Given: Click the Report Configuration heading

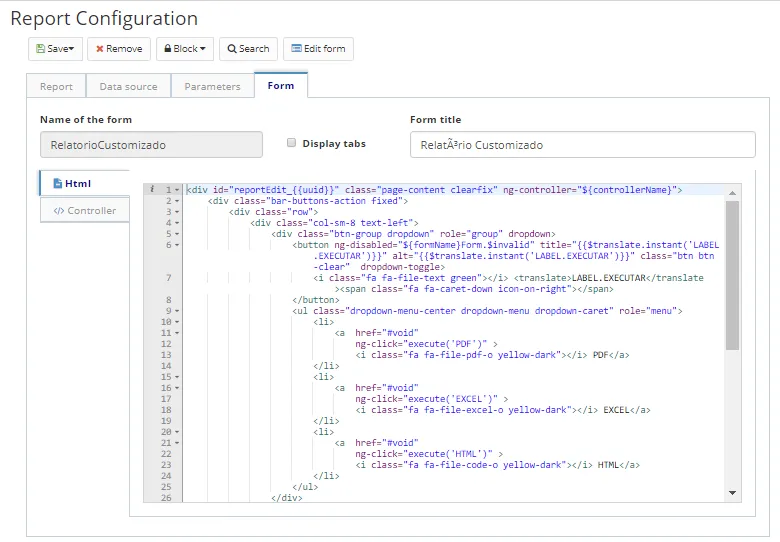Looking at the screenshot, I should tap(104, 18).
